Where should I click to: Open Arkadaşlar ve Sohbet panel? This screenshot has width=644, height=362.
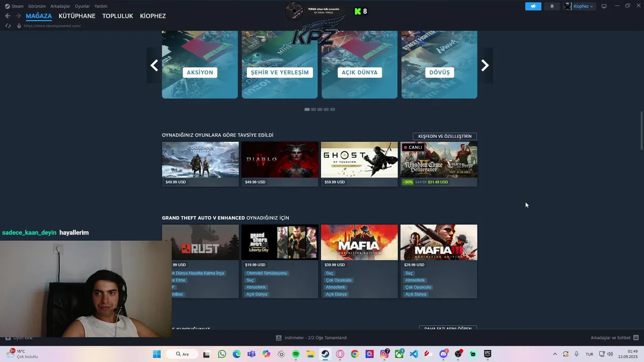tap(614, 338)
